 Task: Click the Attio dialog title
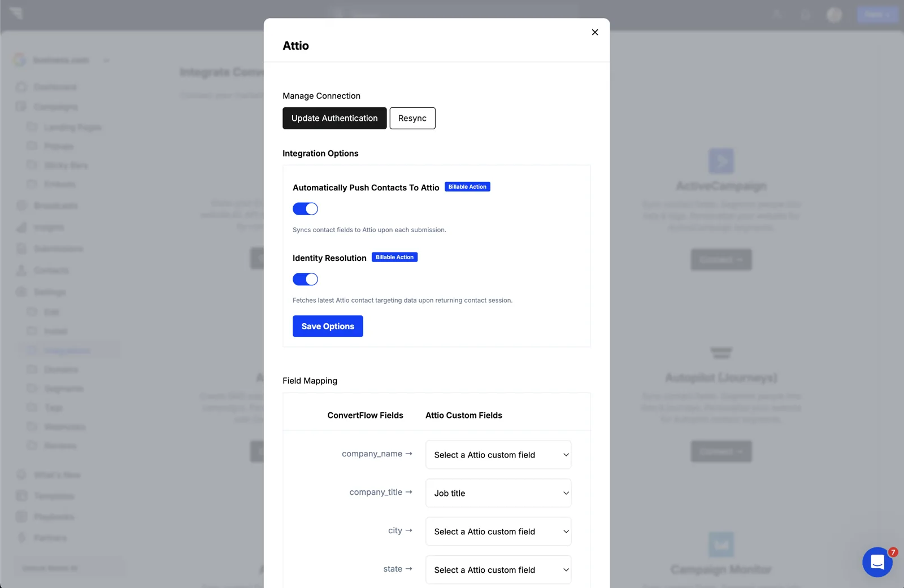296,46
